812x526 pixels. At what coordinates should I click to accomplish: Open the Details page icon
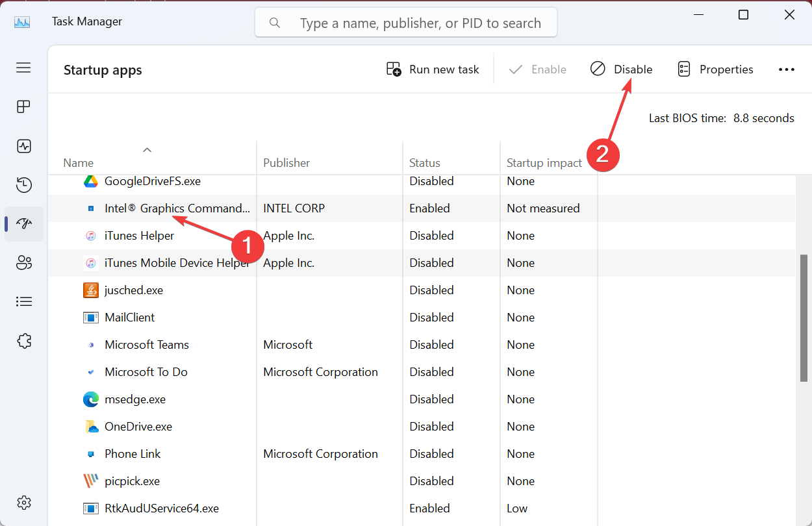(24, 302)
